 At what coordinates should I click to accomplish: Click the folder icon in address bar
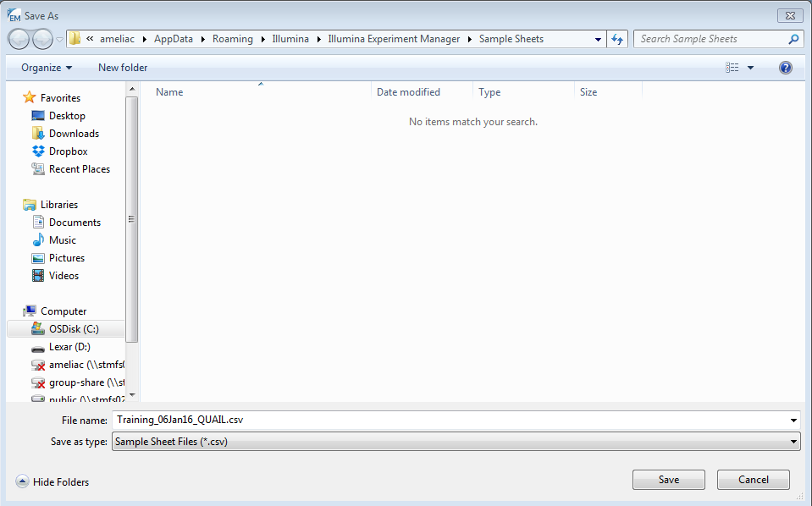coord(75,39)
